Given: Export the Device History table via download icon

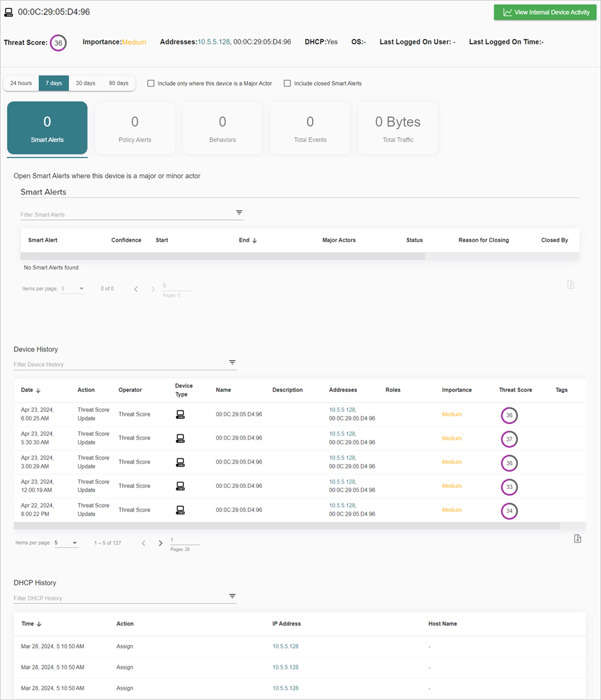Looking at the screenshot, I should 576,538.
